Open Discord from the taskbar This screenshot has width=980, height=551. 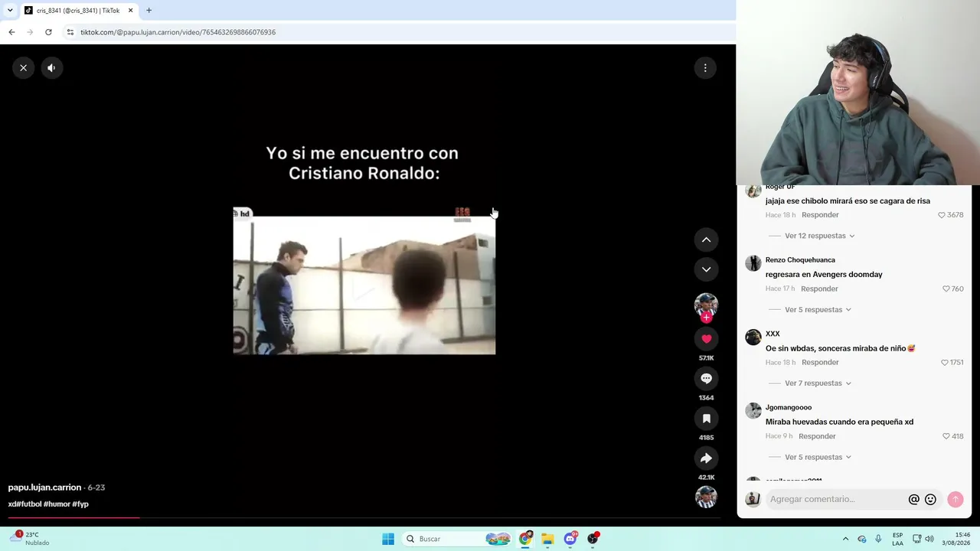570,539
